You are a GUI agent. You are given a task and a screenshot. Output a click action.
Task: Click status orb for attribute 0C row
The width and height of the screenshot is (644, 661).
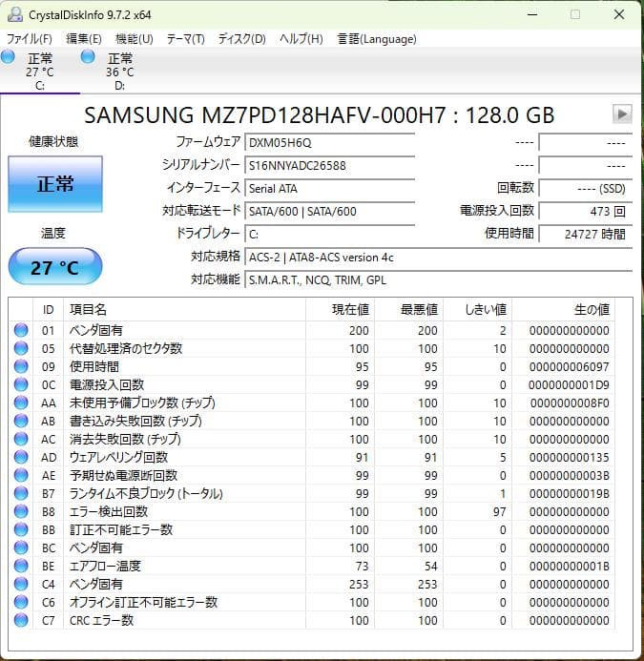(x=21, y=384)
